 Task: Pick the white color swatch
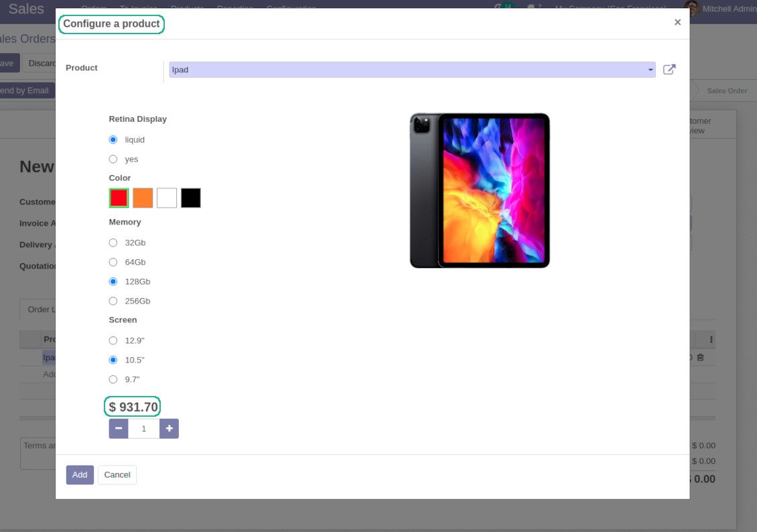(x=167, y=198)
